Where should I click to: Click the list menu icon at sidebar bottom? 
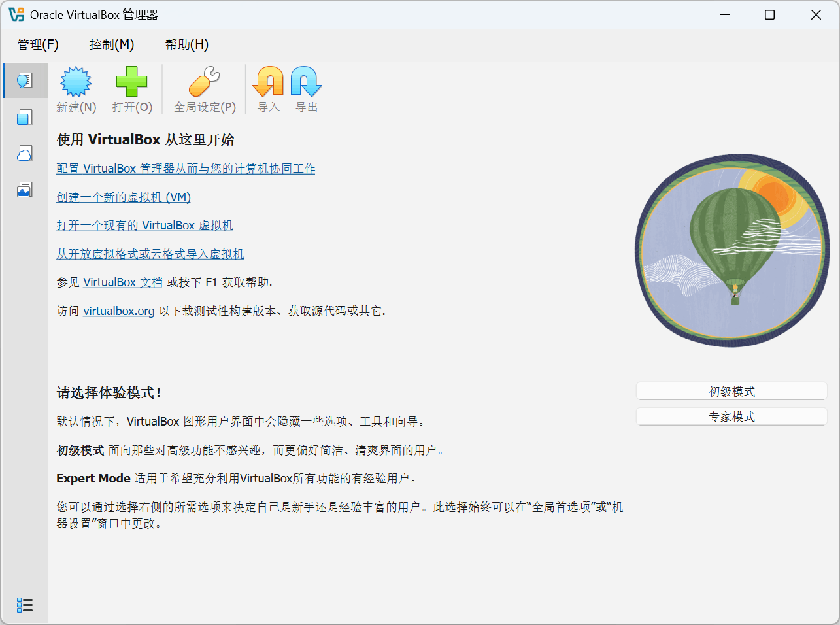click(25, 605)
